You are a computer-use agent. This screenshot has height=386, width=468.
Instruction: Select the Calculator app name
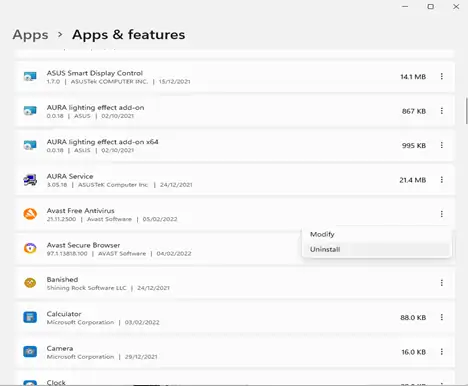coord(64,314)
